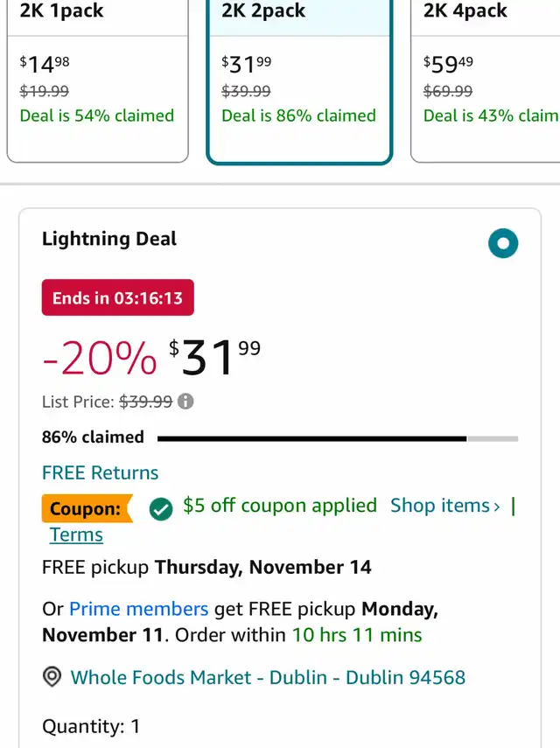Click the orange Coupon badge
Viewport: 560px width, 748px height.
pos(87,508)
